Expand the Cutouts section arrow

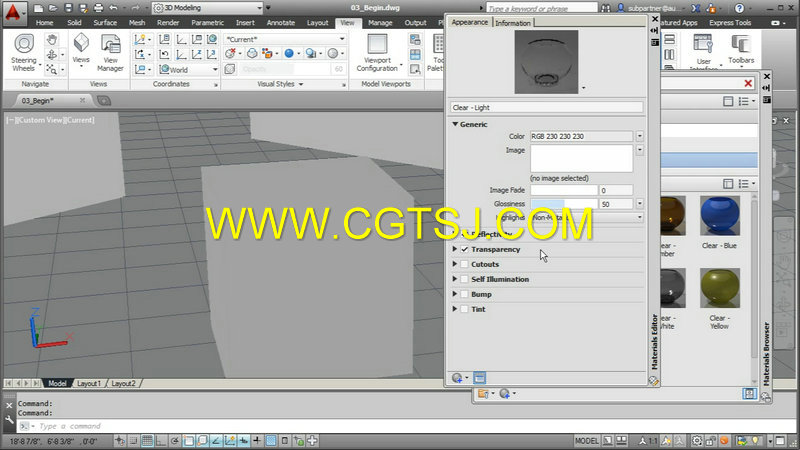[455, 264]
